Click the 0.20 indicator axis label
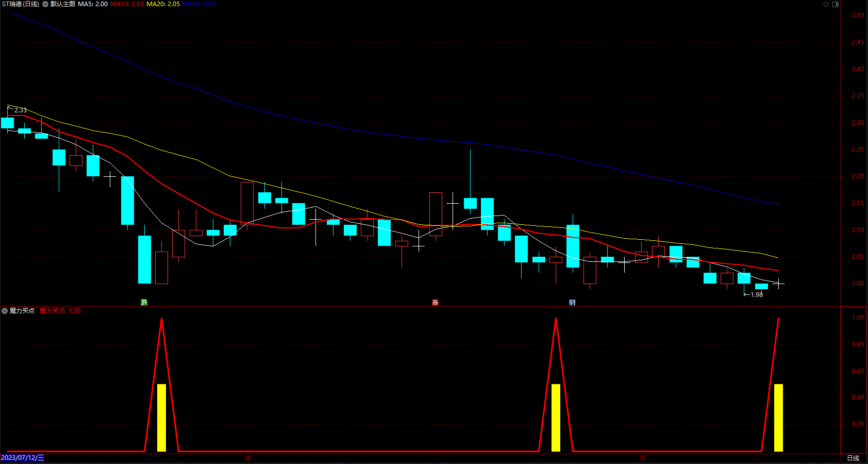 coord(858,424)
